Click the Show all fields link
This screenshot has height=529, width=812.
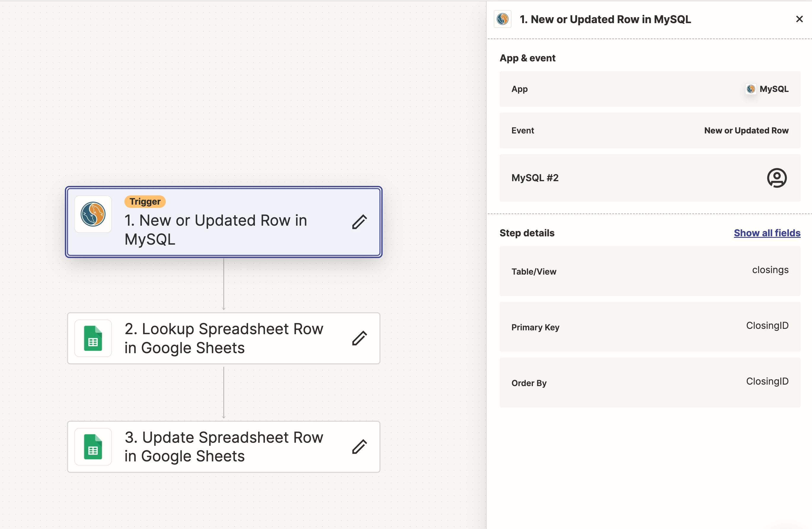(767, 233)
